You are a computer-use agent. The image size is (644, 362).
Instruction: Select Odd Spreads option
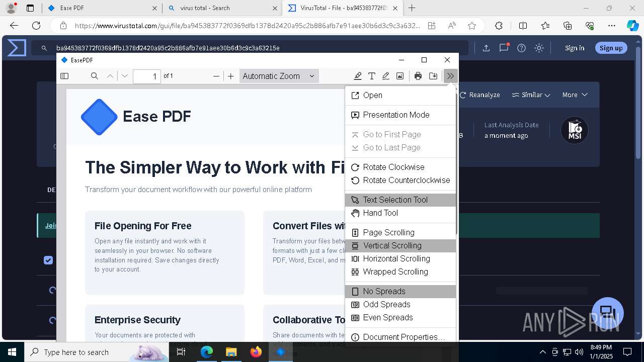pyautogui.click(x=400, y=304)
